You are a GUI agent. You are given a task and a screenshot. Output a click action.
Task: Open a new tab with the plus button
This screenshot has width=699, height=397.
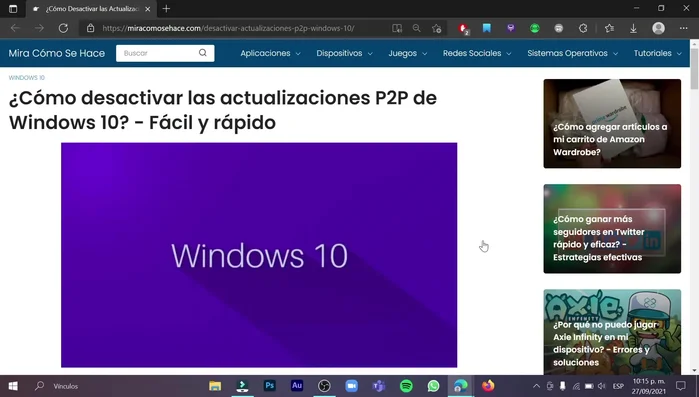click(x=166, y=8)
